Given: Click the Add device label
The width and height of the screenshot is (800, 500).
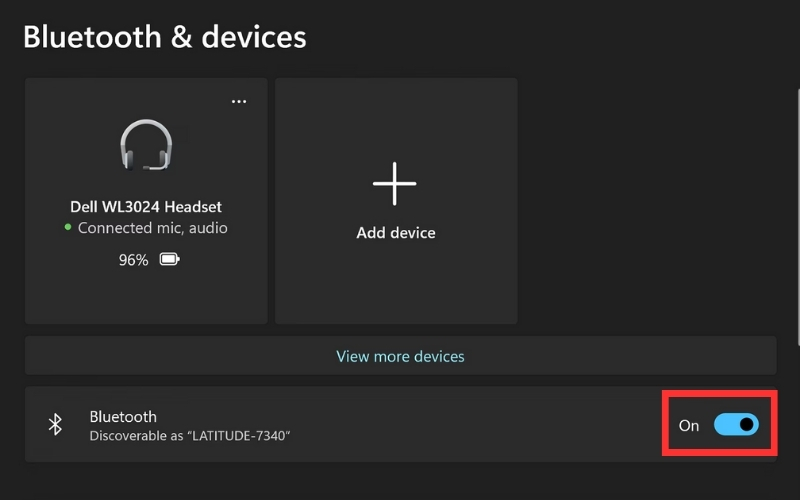Looking at the screenshot, I should [x=396, y=233].
